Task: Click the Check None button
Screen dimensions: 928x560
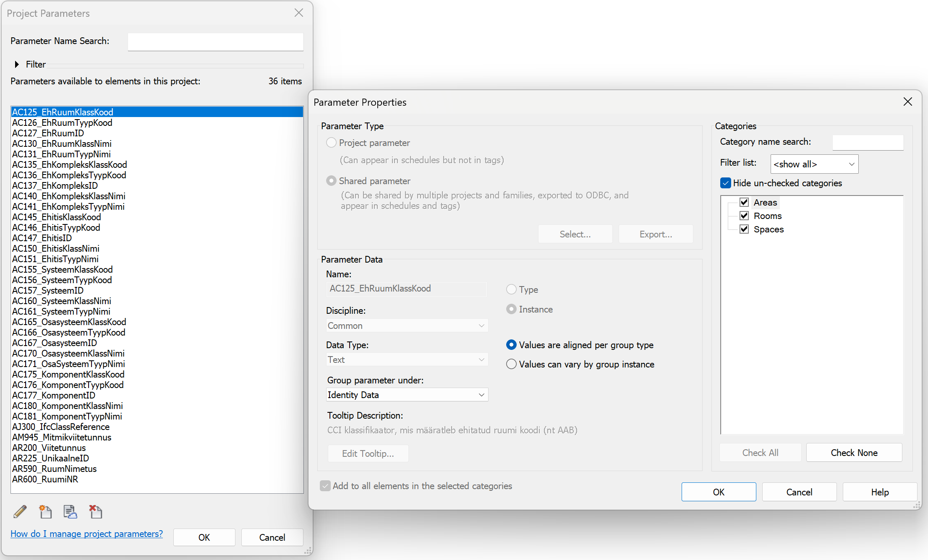Action: pyautogui.click(x=854, y=453)
